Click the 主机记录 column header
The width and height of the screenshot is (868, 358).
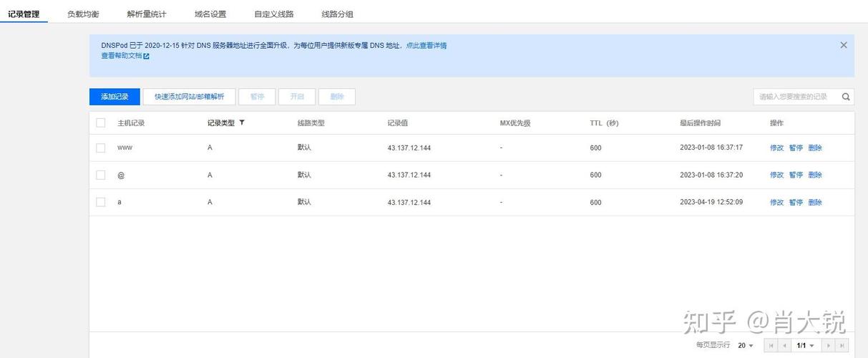point(131,123)
